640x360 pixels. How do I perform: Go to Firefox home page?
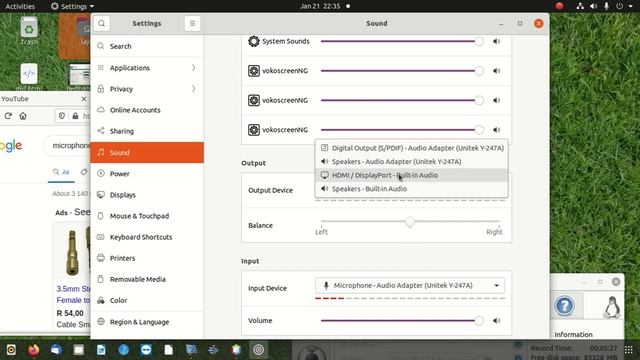(x=23, y=116)
